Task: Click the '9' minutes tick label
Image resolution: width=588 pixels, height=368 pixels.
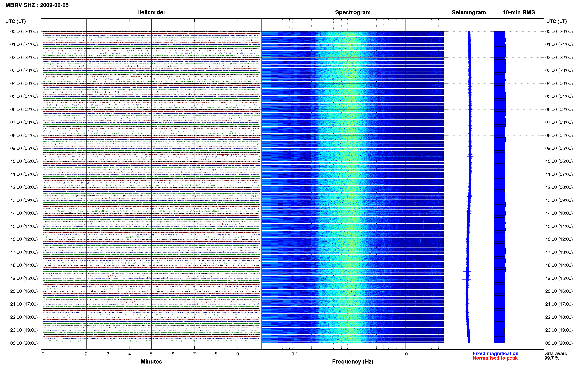Action: pos(238,354)
